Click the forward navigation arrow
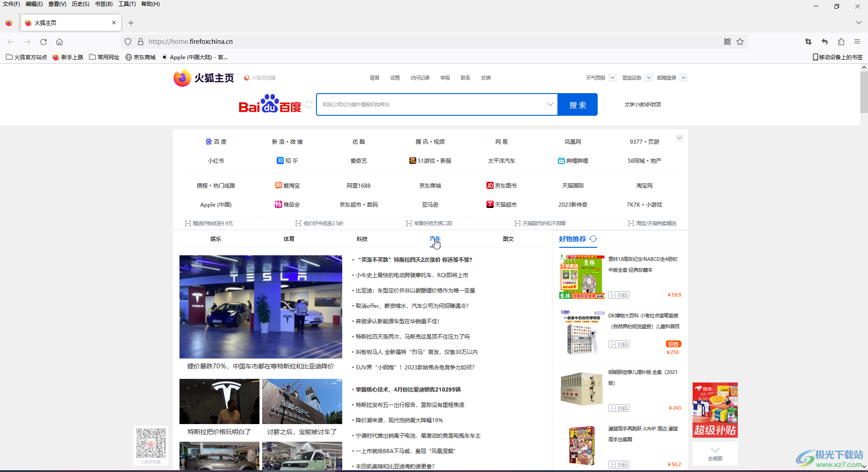 point(27,42)
